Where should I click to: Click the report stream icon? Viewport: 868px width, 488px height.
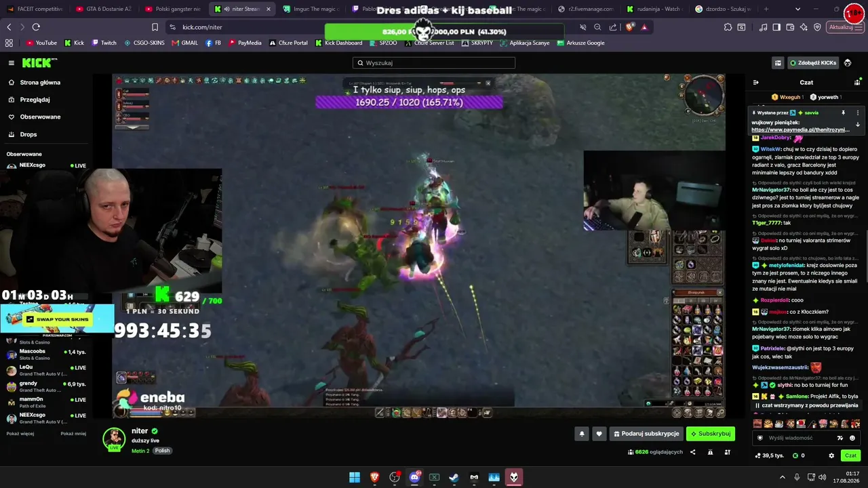click(710, 452)
